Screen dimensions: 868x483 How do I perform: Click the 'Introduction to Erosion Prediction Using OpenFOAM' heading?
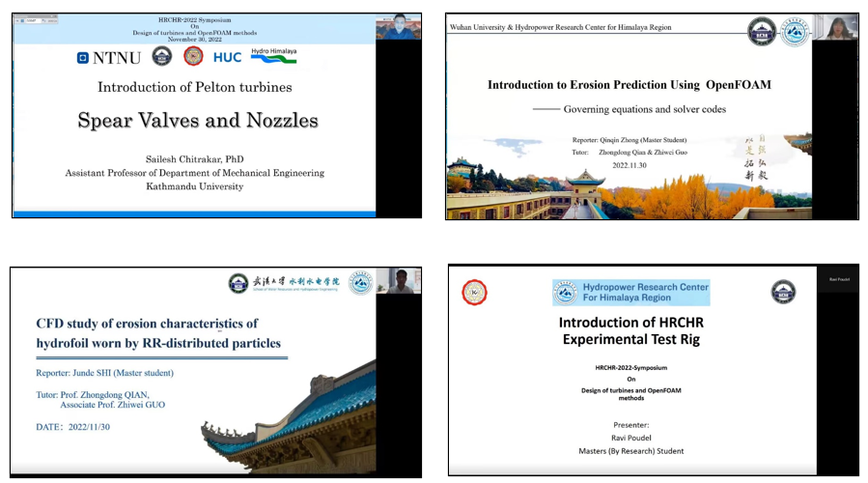[629, 85]
